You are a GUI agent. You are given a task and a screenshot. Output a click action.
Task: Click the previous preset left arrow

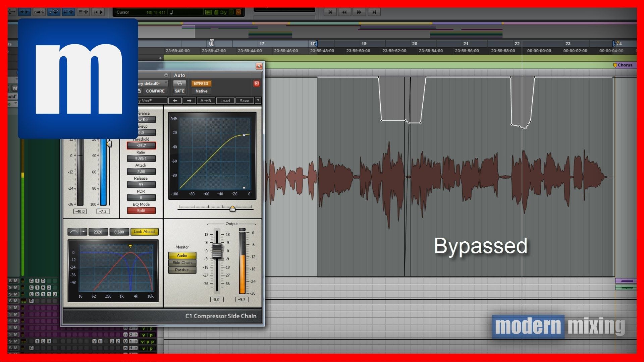coord(175,101)
